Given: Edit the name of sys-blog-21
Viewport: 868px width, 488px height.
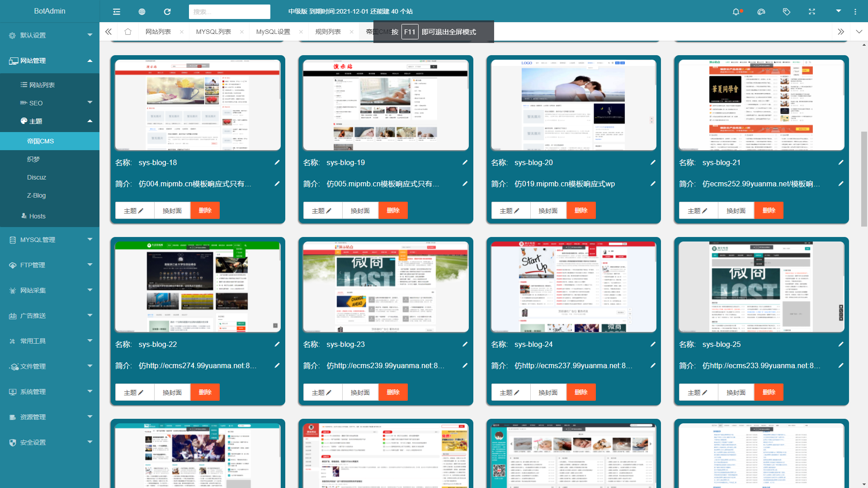Looking at the screenshot, I should tap(841, 162).
